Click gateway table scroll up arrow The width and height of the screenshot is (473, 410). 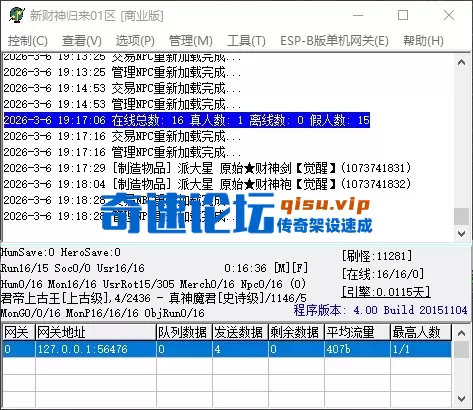click(462, 333)
